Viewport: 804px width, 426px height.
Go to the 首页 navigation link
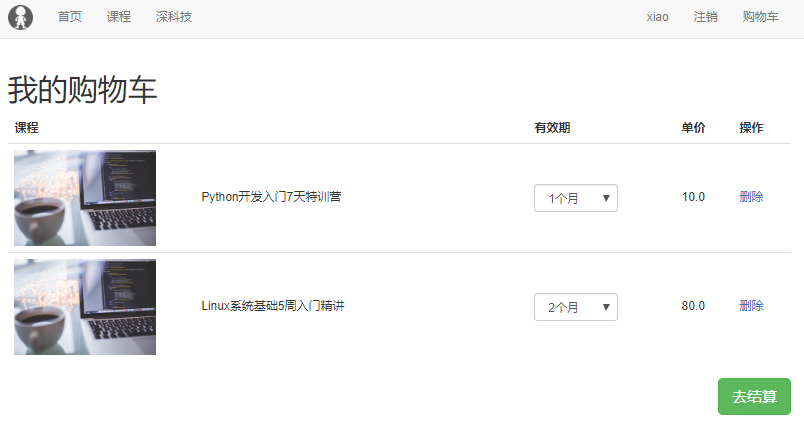click(70, 17)
